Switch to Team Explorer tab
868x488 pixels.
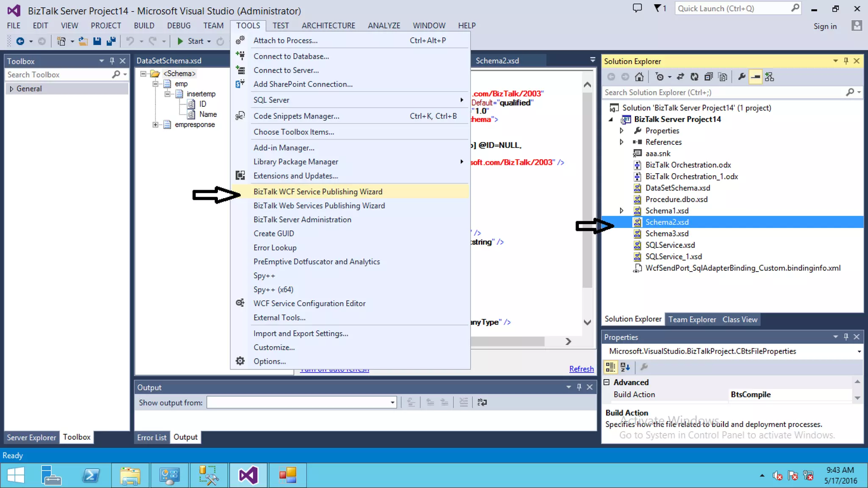tap(692, 319)
